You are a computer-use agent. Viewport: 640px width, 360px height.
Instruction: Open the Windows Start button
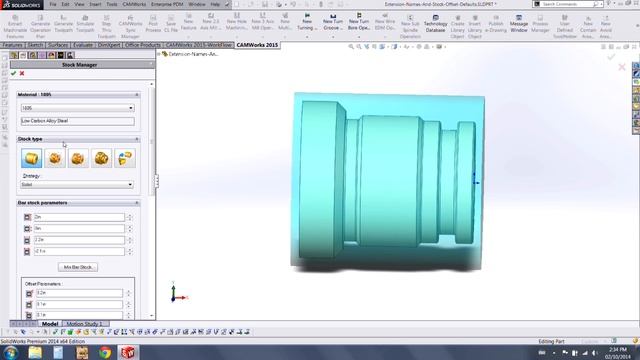click(11, 353)
